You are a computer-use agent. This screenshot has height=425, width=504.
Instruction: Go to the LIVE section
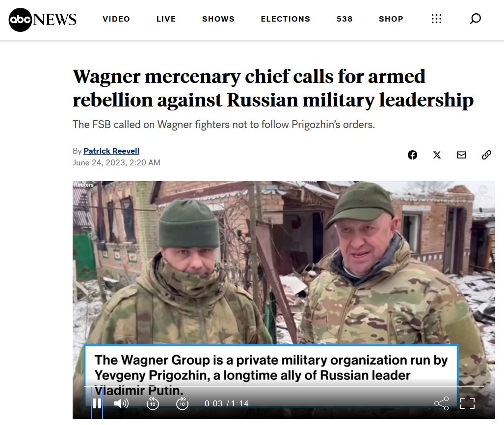[x=166, y=19]
